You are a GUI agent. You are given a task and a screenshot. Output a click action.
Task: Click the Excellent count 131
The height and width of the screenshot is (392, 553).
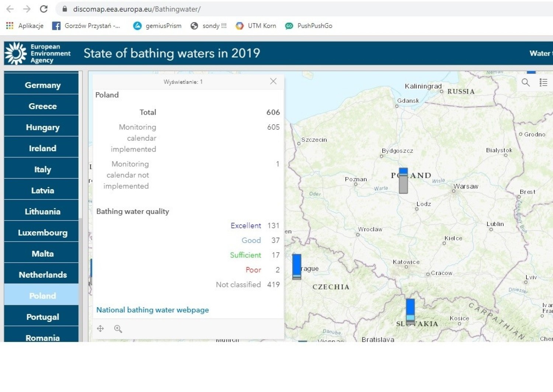pyautogui.click(x=274, y=225)
